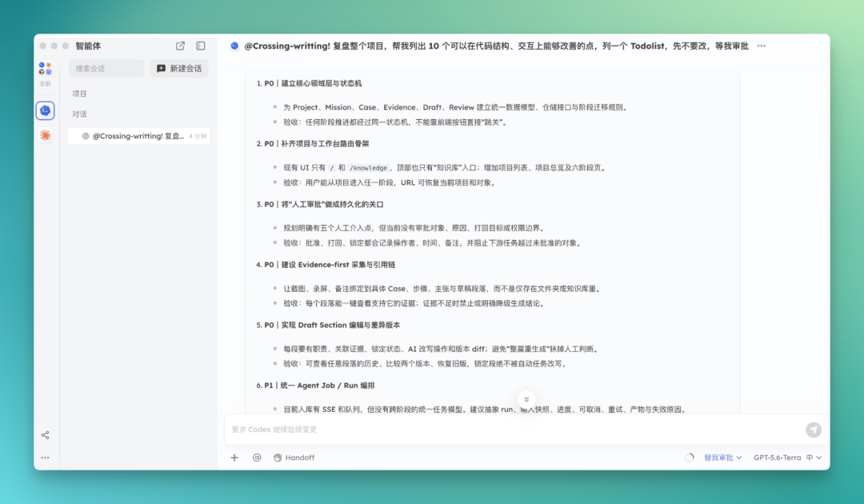Select the orange starburst agent icon
864x504 pixels.
click(45, 135)
